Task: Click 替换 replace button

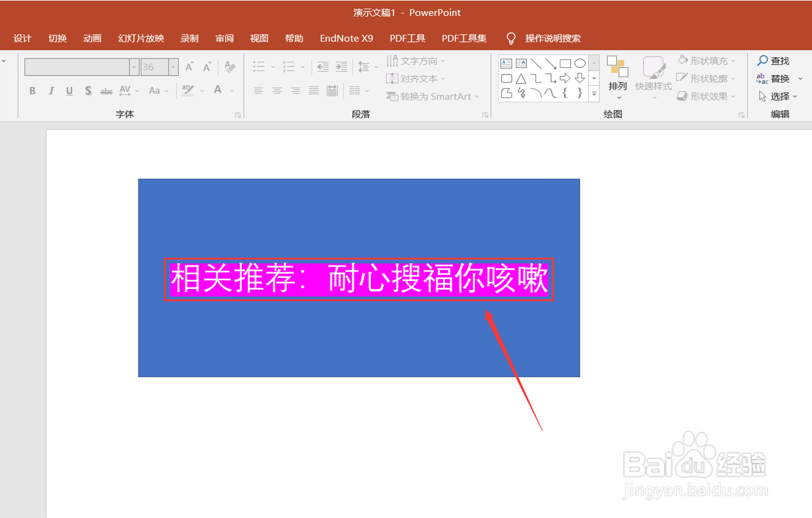Action: [x=774, y=78]
